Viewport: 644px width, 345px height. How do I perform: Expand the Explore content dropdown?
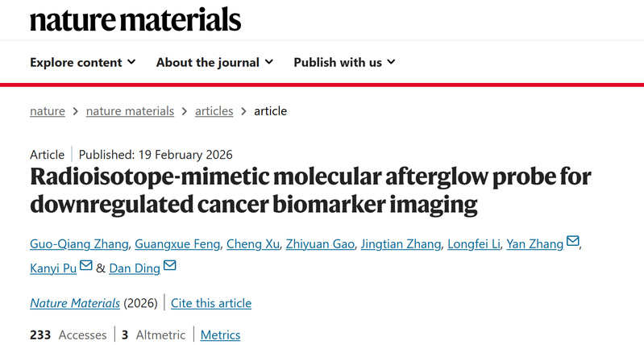[x=83, y=62]
